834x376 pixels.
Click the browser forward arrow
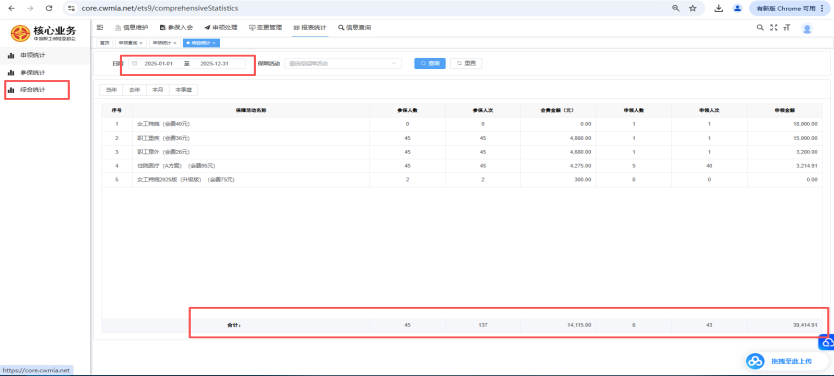click(x=30, y=9)
